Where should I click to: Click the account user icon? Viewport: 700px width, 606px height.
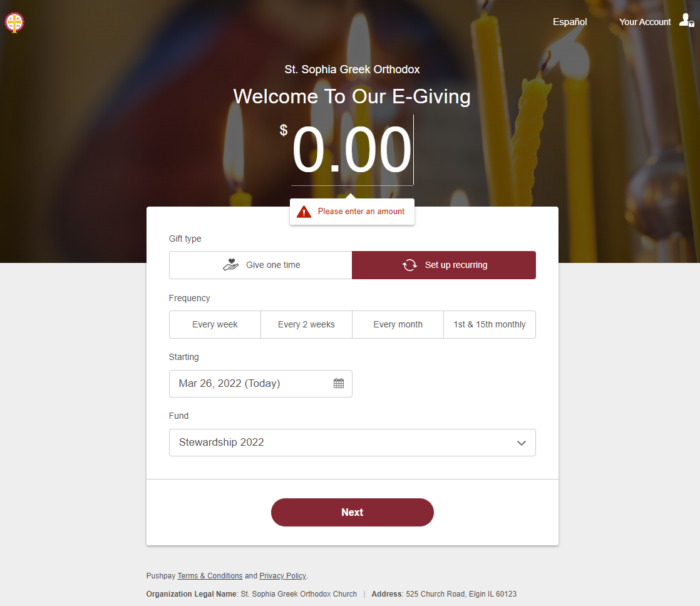click(x=687, y=20)
